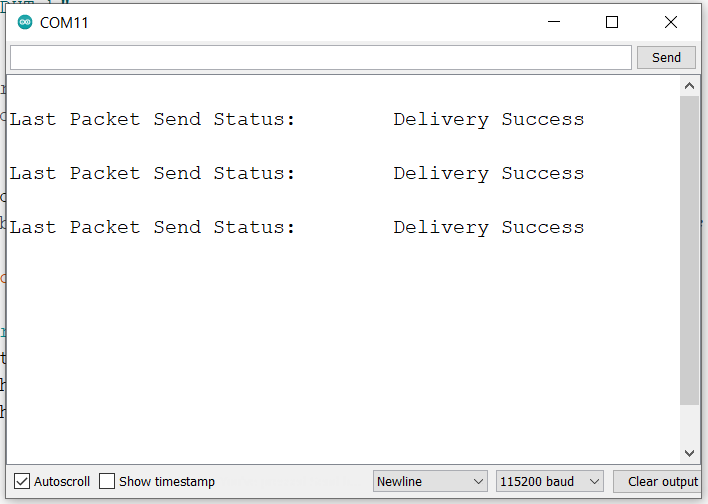
Task: Click the Clear output button
Action: (662, 482)
